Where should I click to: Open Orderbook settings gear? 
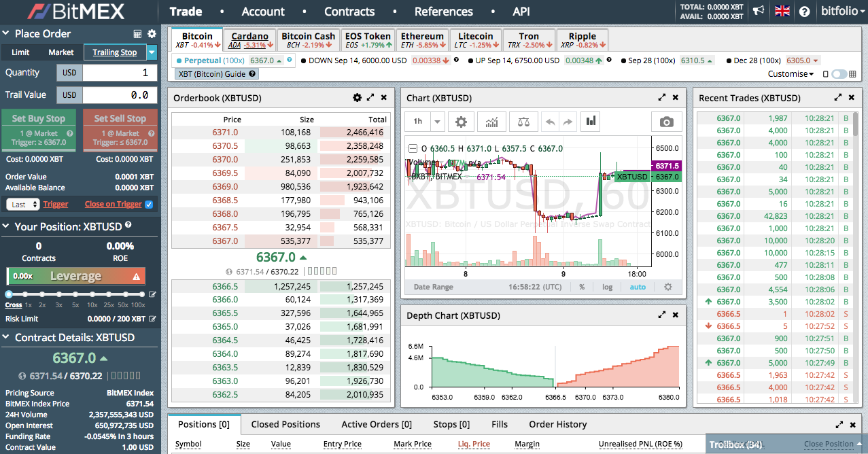(x=357, y=97)
